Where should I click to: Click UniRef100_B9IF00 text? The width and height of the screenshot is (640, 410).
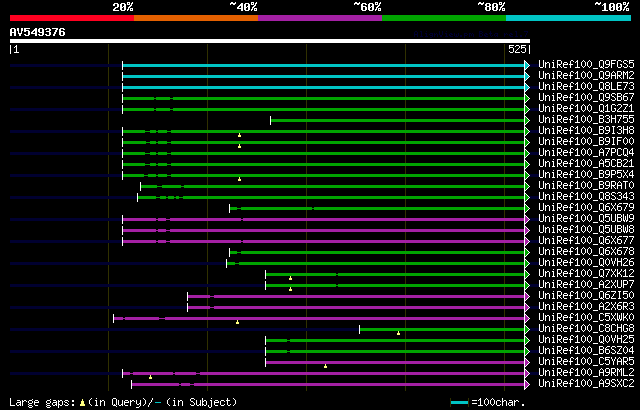[x=586, y=142]
